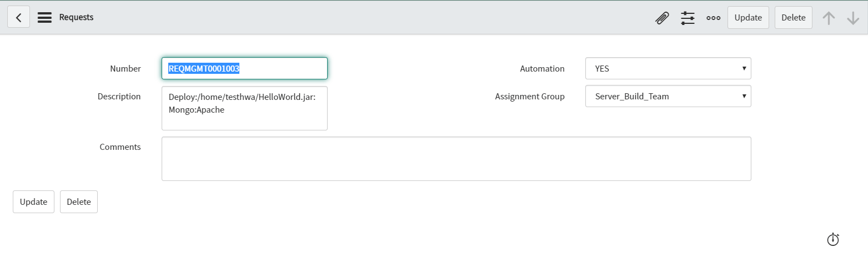This screenshot has width=868, height=257.
Task: Open the more options ellipsis icon
Action: [713, 18]
